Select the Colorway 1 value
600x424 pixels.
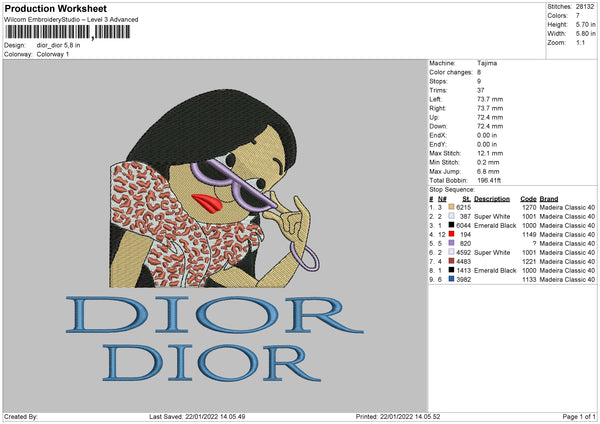click(53, 54)
